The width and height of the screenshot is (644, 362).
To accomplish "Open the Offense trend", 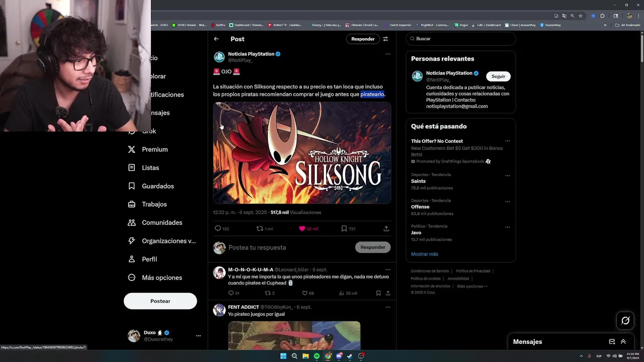I will (x=420, y=207).
